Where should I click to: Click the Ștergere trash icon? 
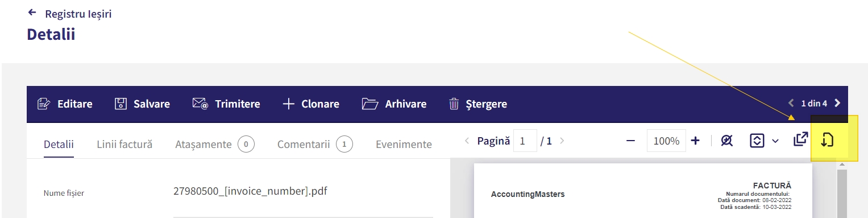click(x=454, y=104)
